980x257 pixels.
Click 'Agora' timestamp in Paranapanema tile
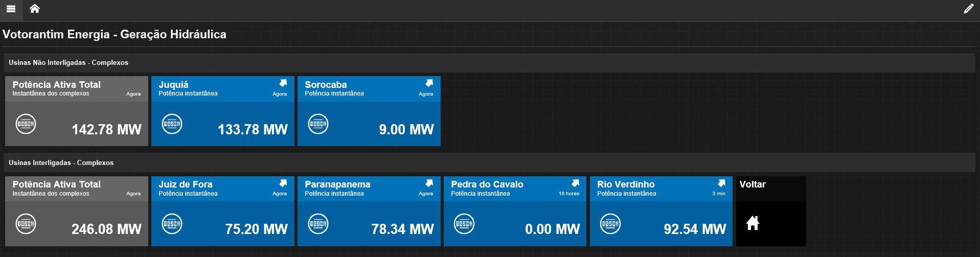tap(426, 194)
